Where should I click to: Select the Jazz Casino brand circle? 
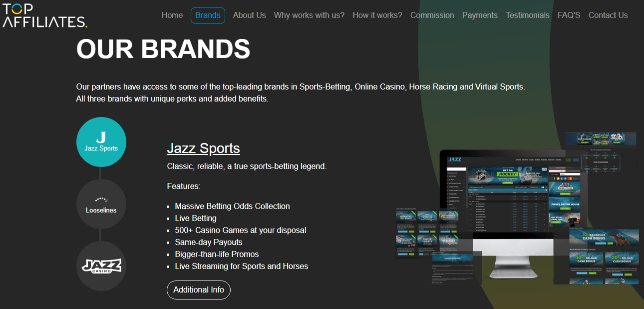click(101, 265)
